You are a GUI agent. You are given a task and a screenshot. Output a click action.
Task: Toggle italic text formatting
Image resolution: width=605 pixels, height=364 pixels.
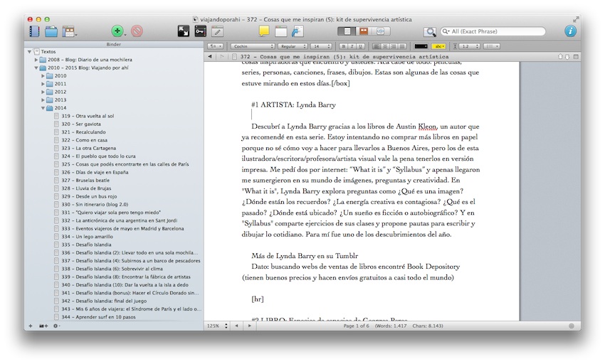351,46
